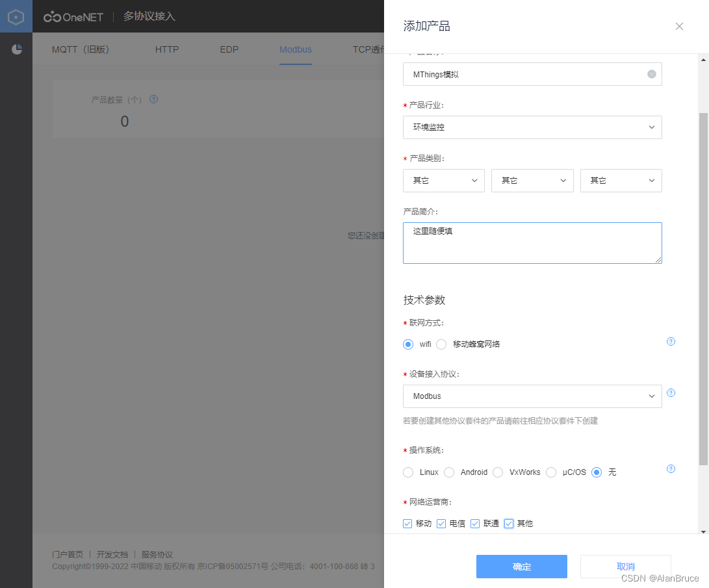
Task: Click help icon for 操作系统
Action: (x=671, y=468)
